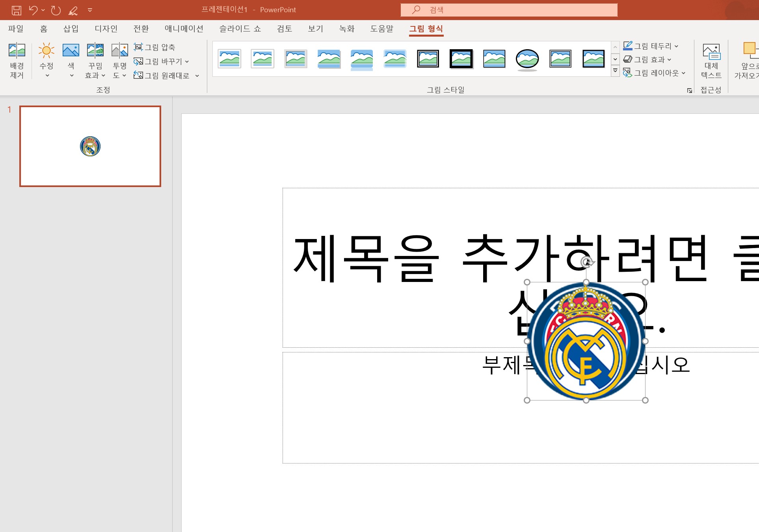Select the 그림 형식 tab
This screenshot has height=532, width=759.
pos(426,29)
